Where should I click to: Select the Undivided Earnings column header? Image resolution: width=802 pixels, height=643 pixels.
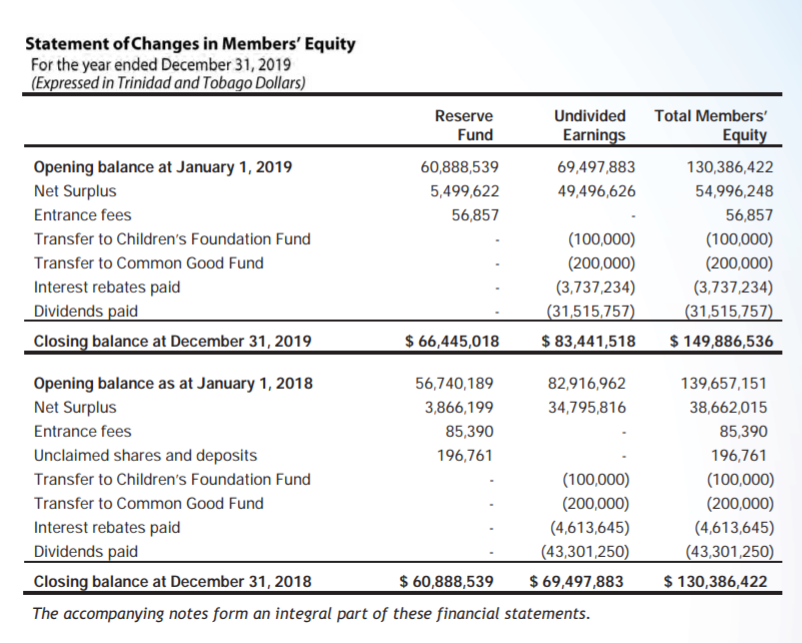coord(590,125)
